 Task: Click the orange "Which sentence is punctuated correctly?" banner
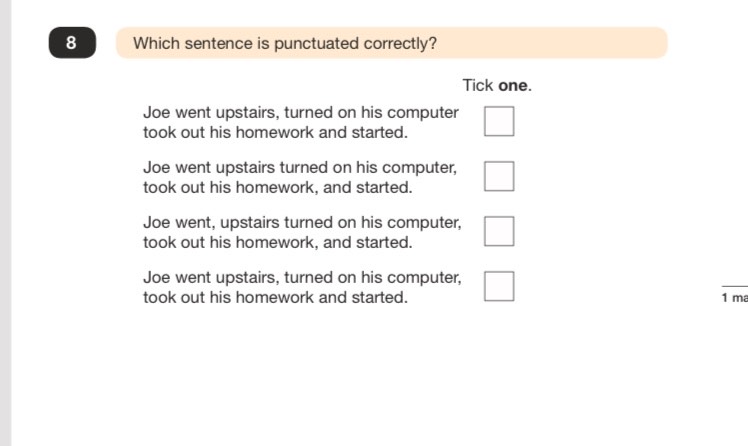click(x=392, y=43)
